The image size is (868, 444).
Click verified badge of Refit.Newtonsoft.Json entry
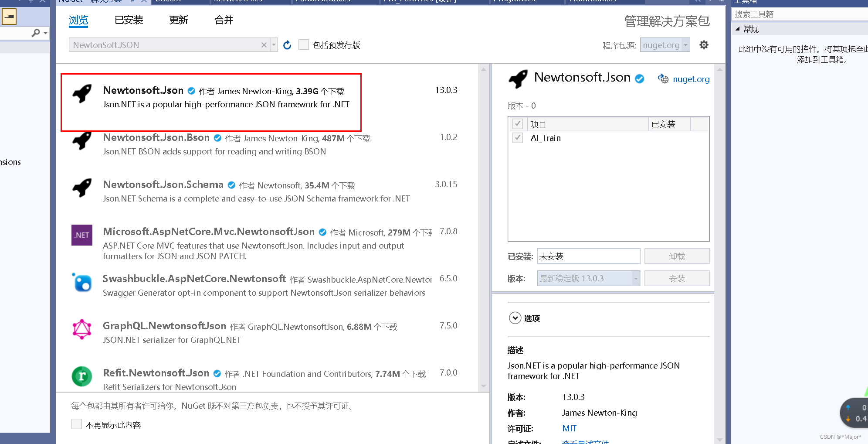tap(217, 373)
